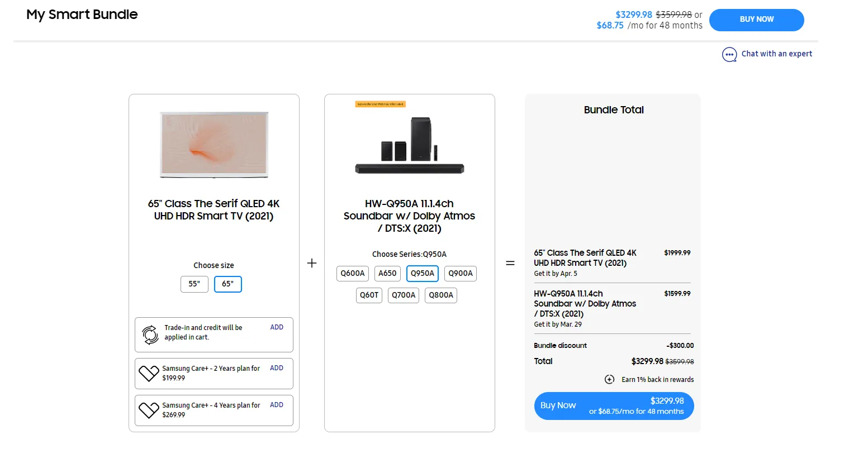This screenshot has height=449, width=868.
Task: Click the Samsung Care+ 2 Years heart icon
Action: coord(149,374)
